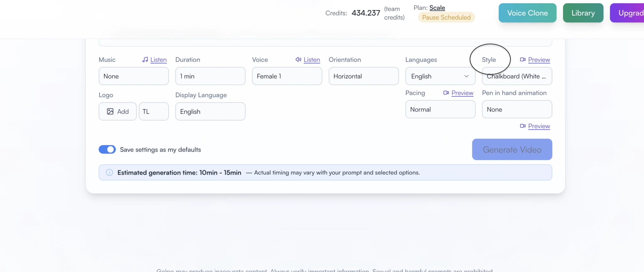This screenshot has height=272, width=644.
Task: Click the Estimated generation time text
Action: pyautogui.click(x=179, y=172)
